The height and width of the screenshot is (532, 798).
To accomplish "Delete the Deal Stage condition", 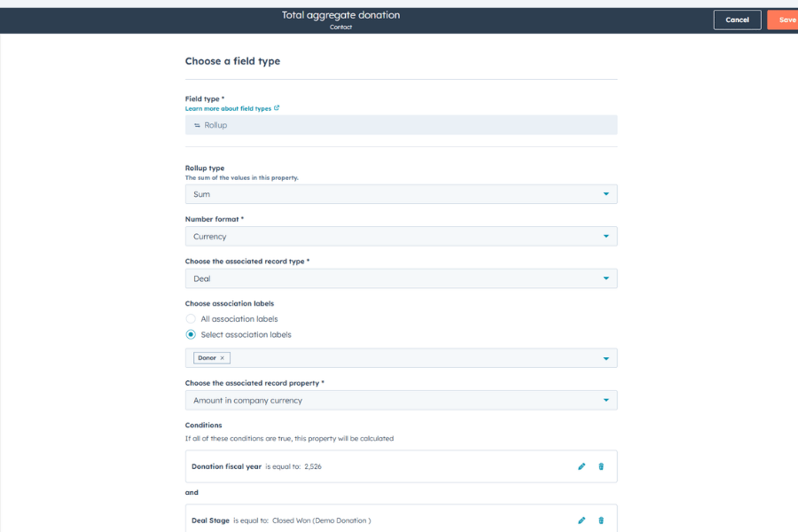I will (601, 520).
